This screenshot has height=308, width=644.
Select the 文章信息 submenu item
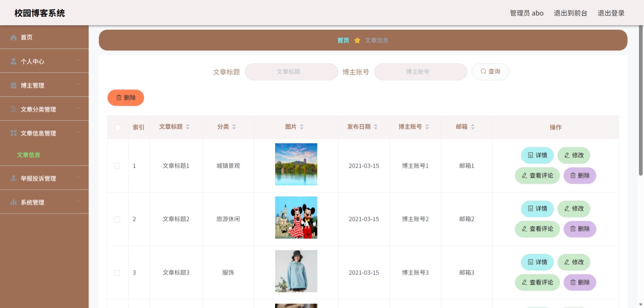pyautogui.click(x=28, y=155)
